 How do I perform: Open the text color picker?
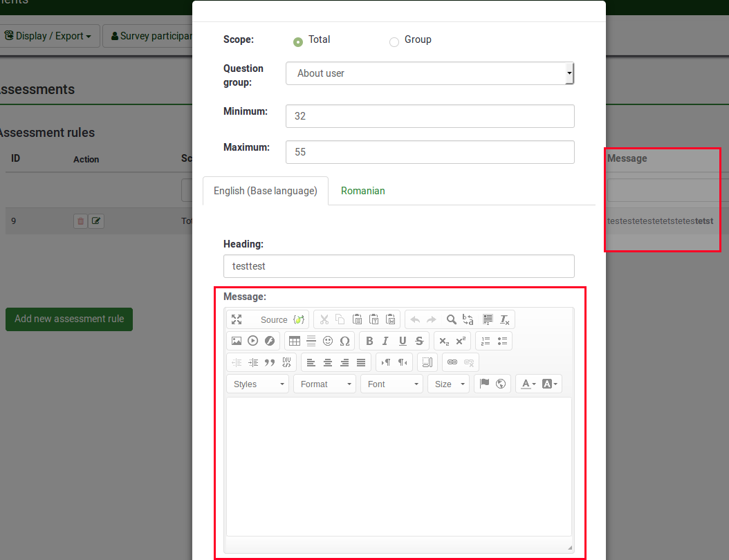tap(528, 384)
